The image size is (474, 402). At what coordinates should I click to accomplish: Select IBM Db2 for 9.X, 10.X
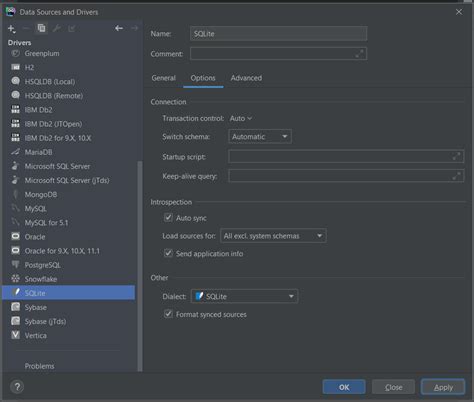click(x=58, y=138)
